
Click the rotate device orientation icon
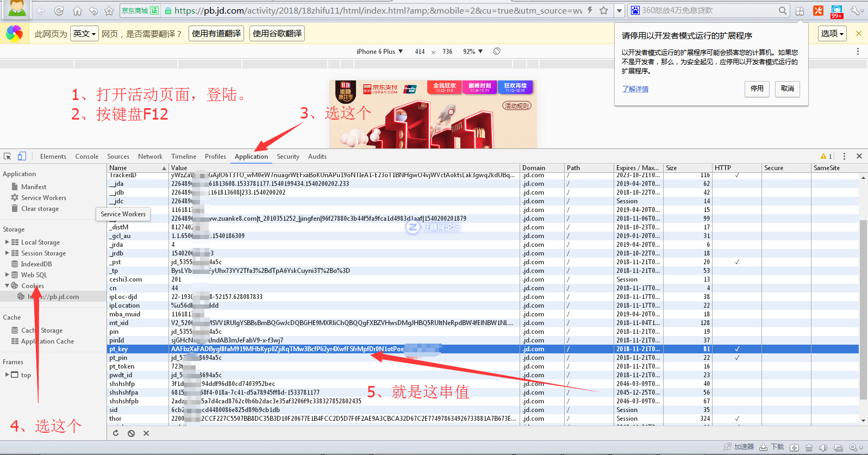click(x=497, y=51)
